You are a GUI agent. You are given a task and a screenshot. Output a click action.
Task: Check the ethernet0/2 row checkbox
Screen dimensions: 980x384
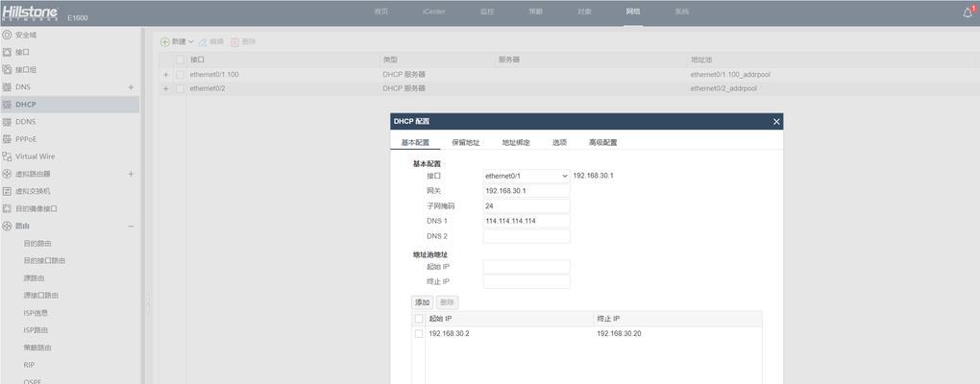tap(180, 88)
